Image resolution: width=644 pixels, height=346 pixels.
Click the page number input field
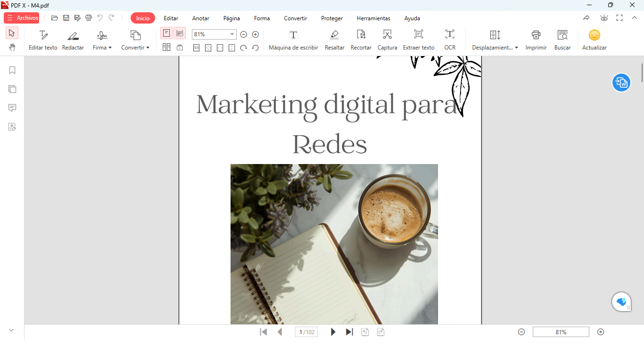pos(306,332)
